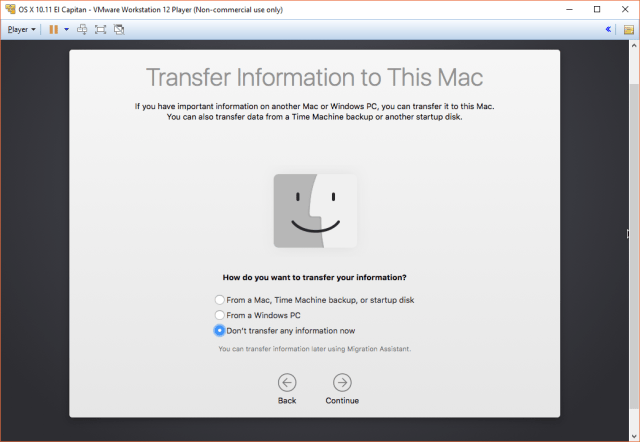Pause the virtual machine
The height and width of the screenshot is (442, 640).
[53, 29]
